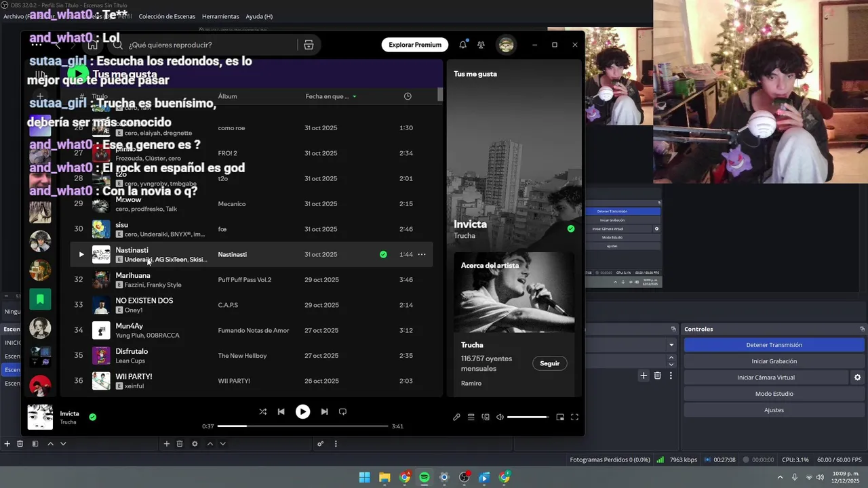Open OBS Herramientas menu

pyautogui.click(x=220, y=16)
